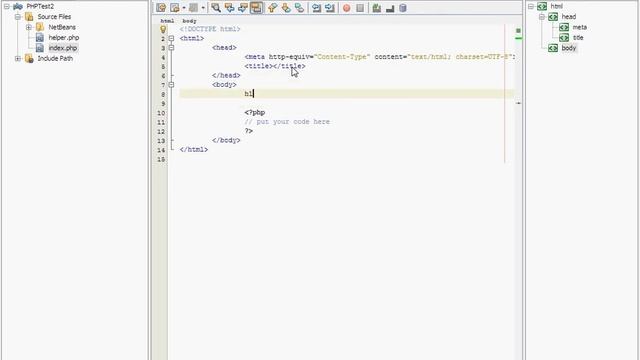Select the PHPTest2 project
Screen dimensions: 640x360
point(40,7)
